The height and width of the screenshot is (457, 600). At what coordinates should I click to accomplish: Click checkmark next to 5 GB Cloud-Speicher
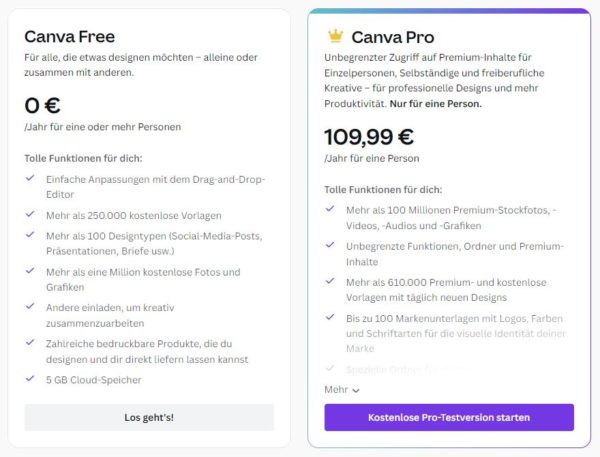(30, 377)
